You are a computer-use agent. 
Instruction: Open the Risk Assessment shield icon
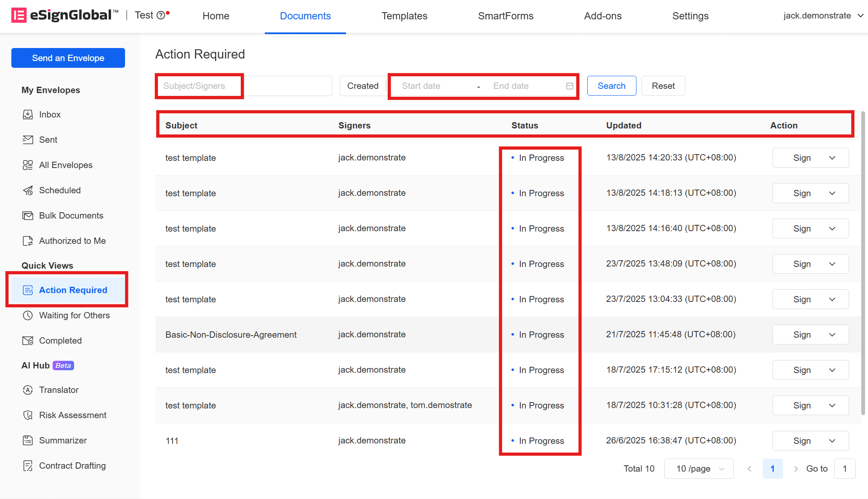point(28,415)
